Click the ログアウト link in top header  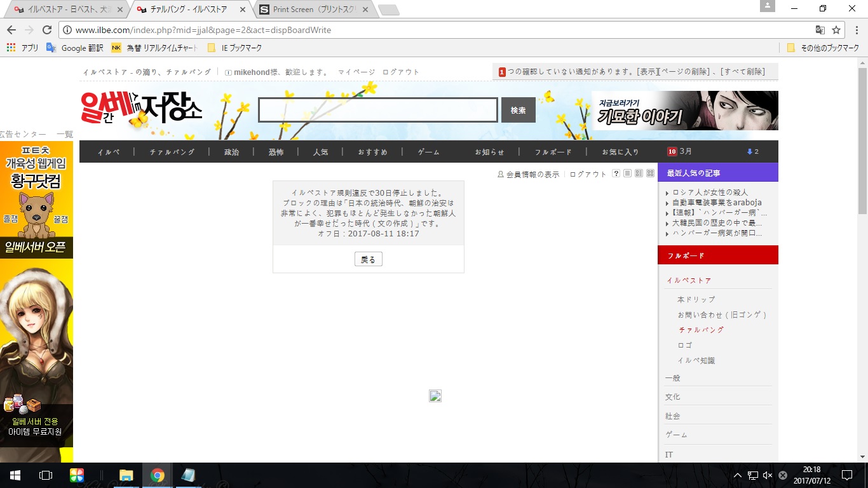coord(401,72)
